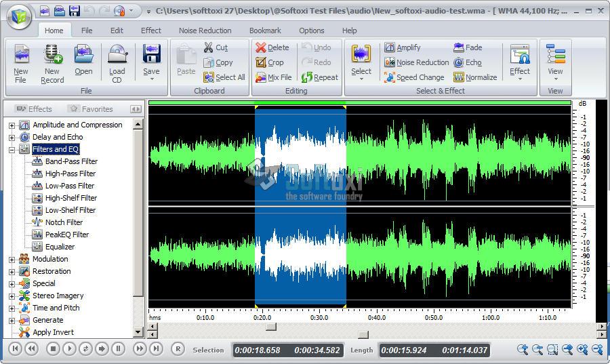Fast forward the audio
610x364 pixels.
point(140,349)
